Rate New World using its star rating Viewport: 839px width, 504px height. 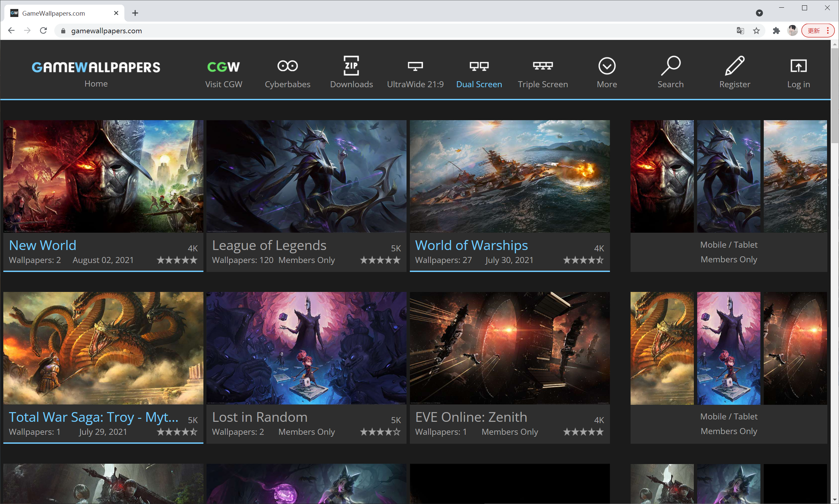pyautogui.click(x=177, y=260)
